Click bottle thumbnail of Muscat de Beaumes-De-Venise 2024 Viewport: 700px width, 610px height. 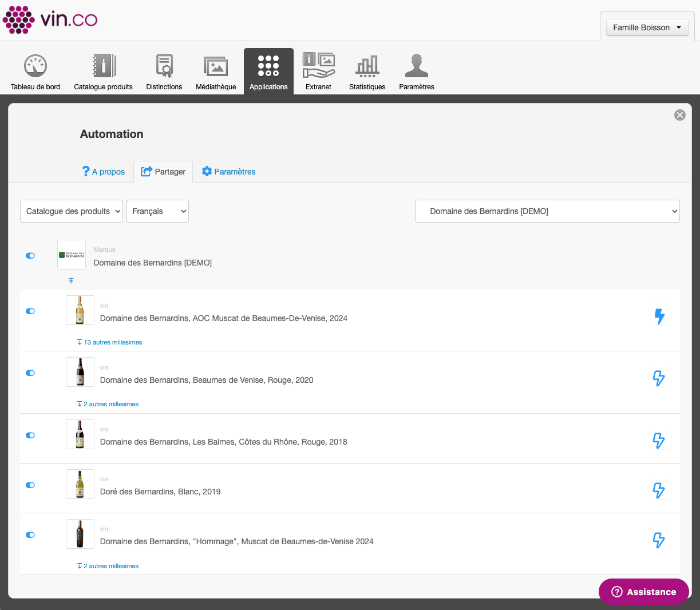click(x=80, y=310)
